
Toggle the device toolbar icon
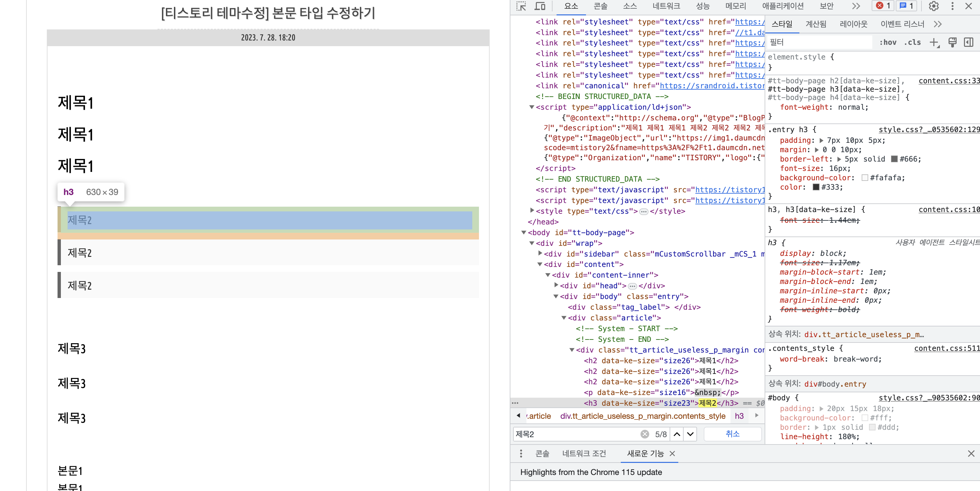[540, 6]
